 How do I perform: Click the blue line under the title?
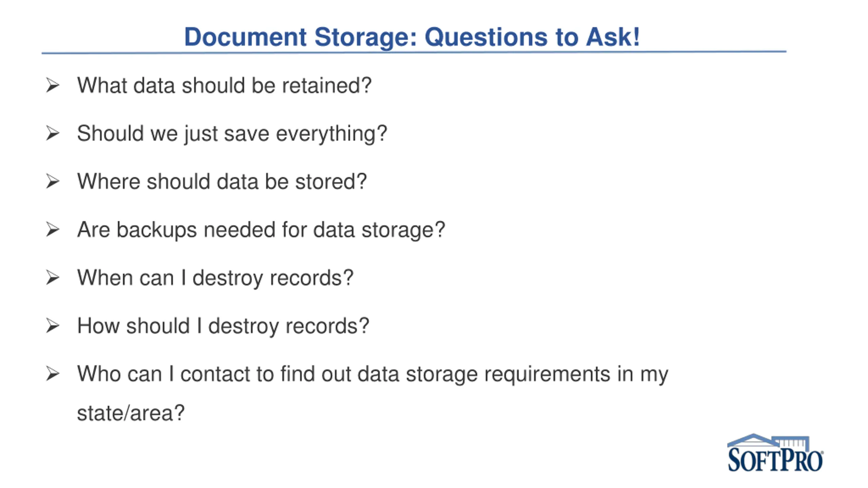(x=414, y=52)
